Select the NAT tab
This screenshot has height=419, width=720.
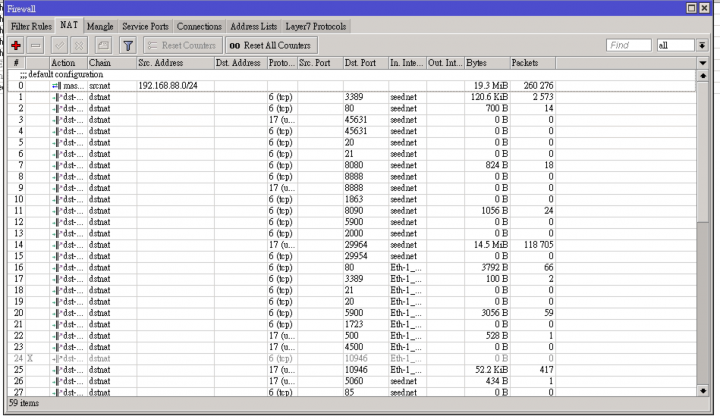click(x=69, y=25)
